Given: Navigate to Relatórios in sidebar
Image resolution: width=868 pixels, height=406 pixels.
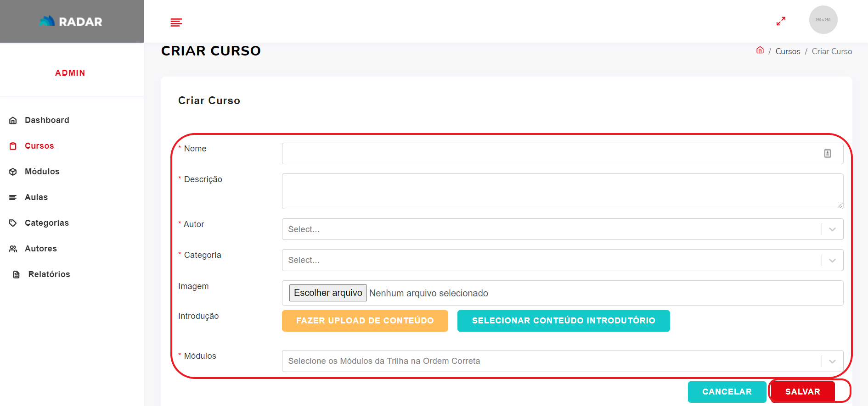Looking at the screenshot, I should [x=49, y=274].
